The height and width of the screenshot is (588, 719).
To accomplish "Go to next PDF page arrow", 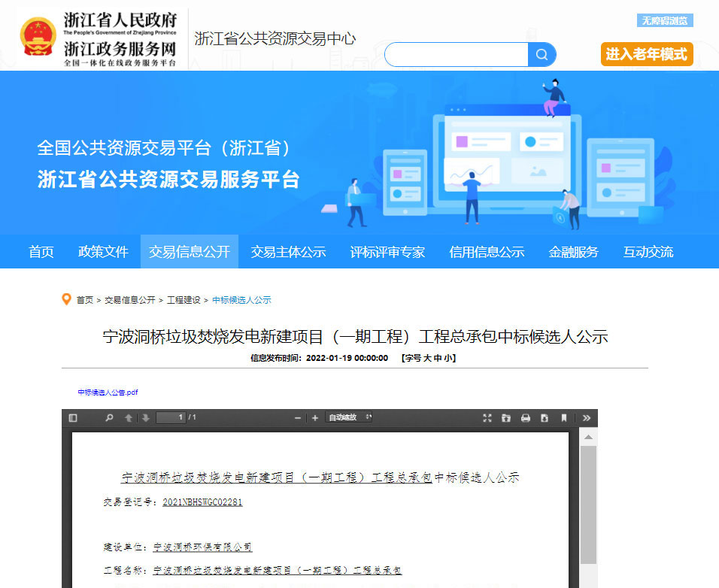I will pos(145,418).
